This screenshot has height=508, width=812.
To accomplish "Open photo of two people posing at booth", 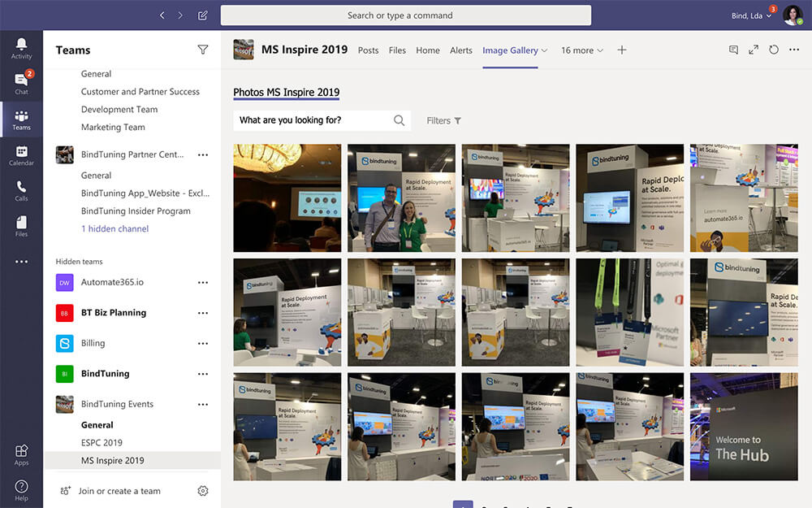I will point(401,198).
